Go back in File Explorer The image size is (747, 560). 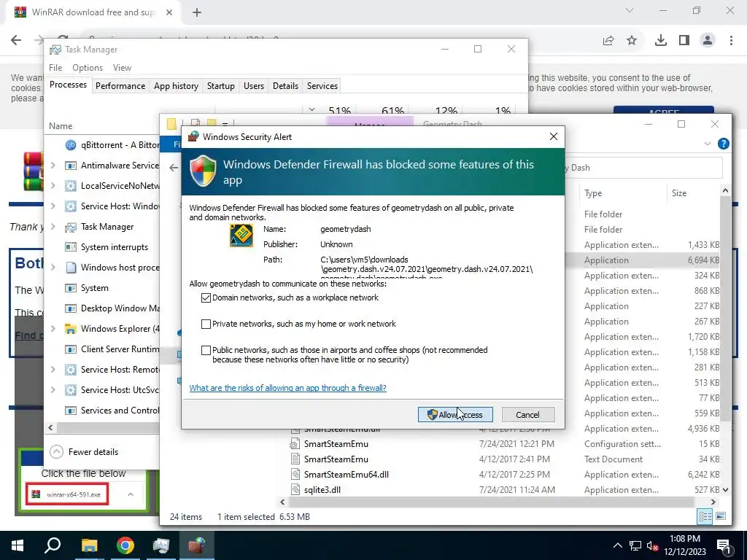tap(174, 168)
